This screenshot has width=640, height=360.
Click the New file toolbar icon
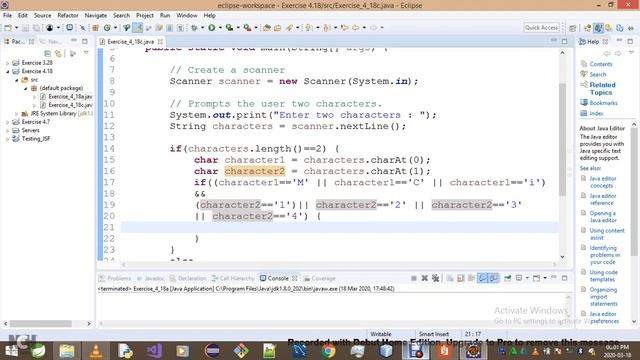click(8, 28)
